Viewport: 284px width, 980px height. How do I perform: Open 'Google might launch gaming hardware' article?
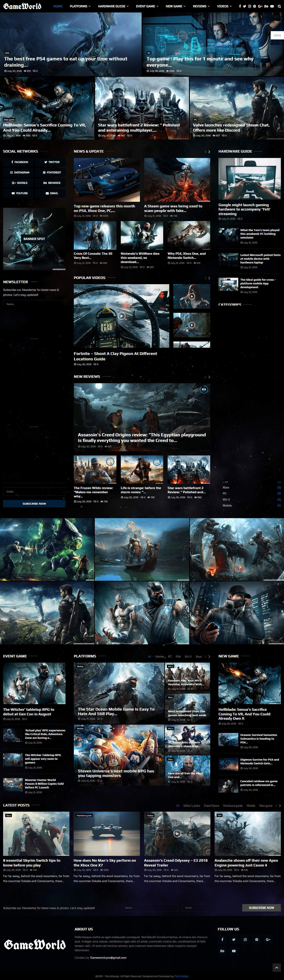pyautogui.click(x=244, y=209)
